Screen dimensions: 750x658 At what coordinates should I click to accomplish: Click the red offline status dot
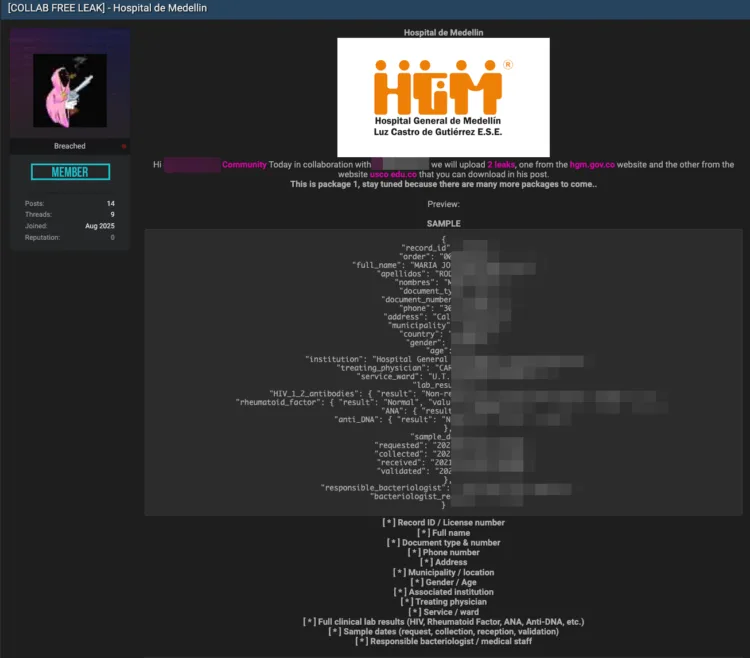[x=124, y=146]
